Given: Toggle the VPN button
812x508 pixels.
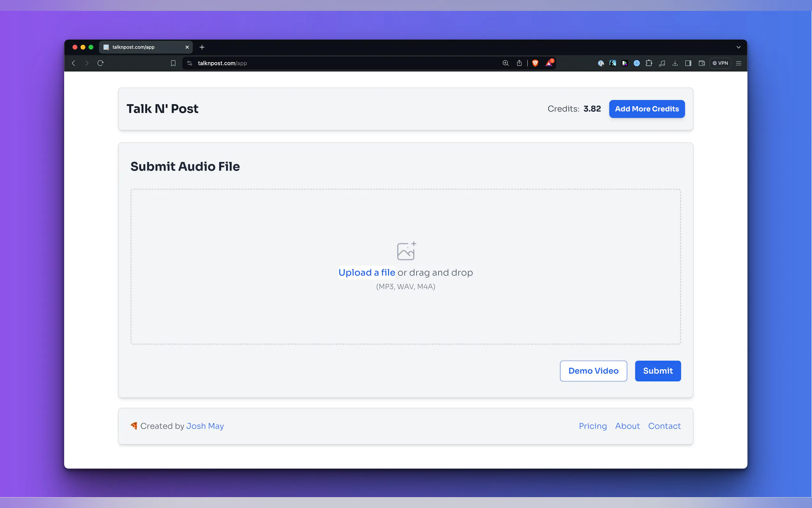Looking at the screenshot, I should (720, 63).
